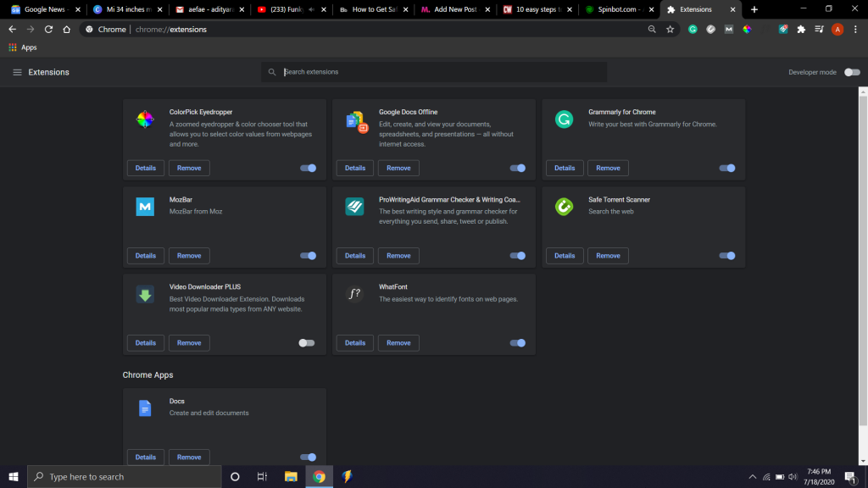Open the Extensions puzzle-piece toolbar menu
868x488 pixels.
coord(801,30)
